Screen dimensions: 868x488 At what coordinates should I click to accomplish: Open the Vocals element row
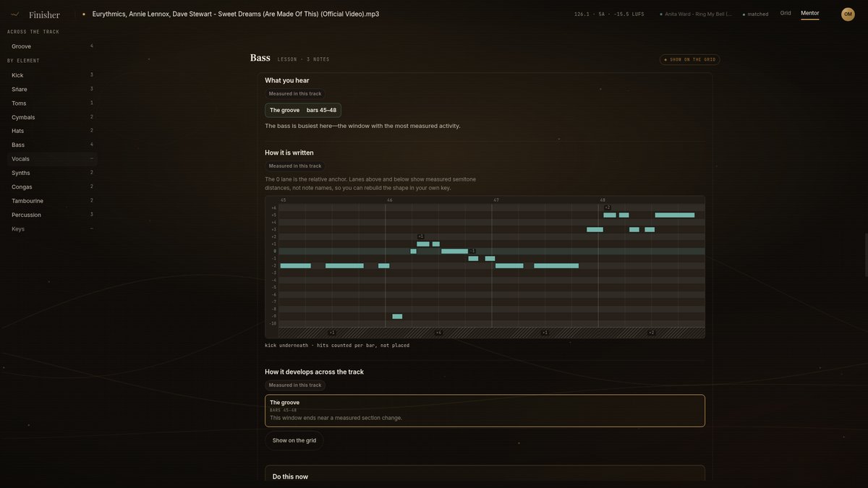pos(52,158)
